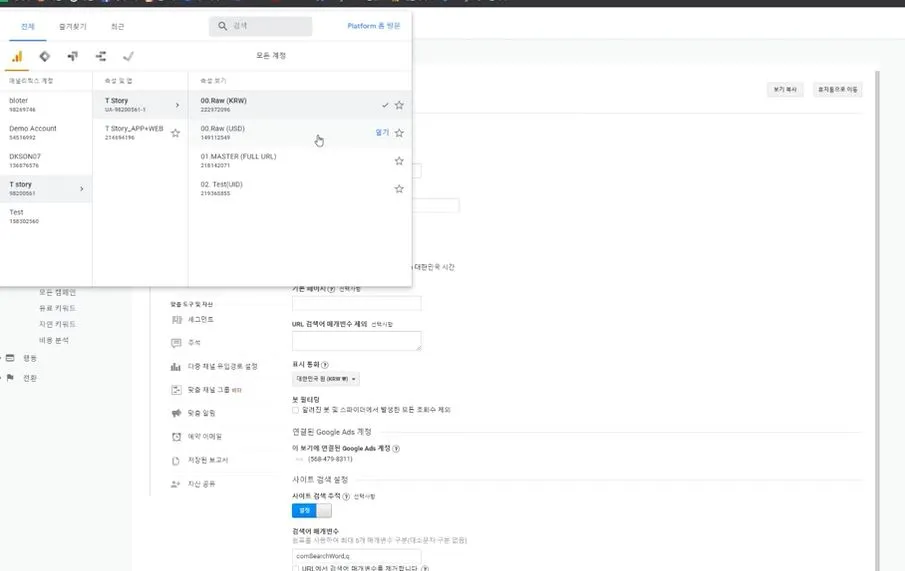The width and height of the screenshot is (905, 571).
Task: Star the 01.MASTER (FULL URL) view
Action: [399, 161]
